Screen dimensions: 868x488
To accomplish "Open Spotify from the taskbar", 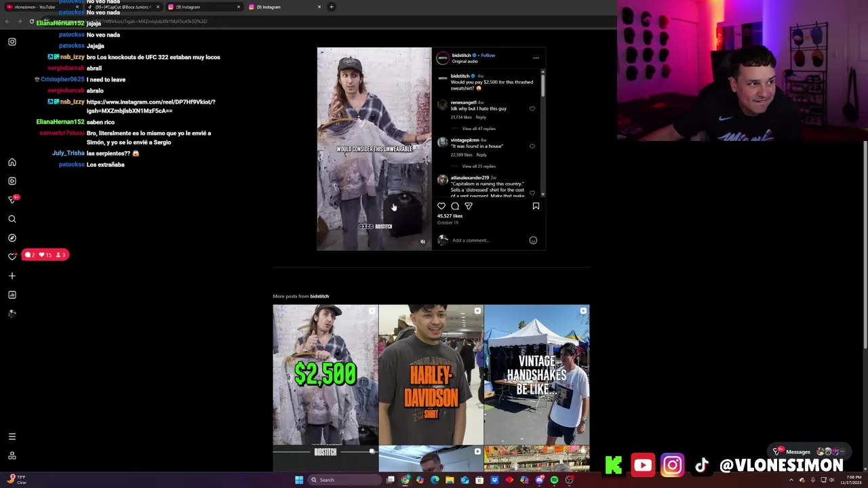I will point(554,480).
